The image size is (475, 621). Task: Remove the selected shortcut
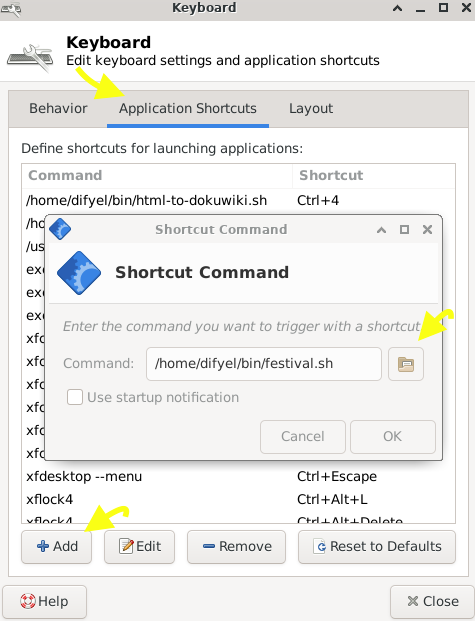point(237,547)
